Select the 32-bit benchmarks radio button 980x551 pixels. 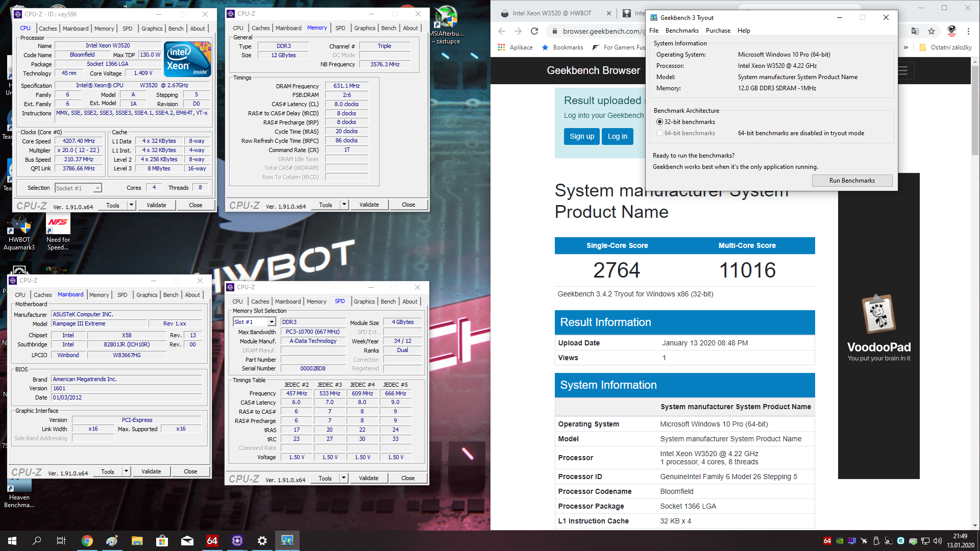[x=659, y=122]
